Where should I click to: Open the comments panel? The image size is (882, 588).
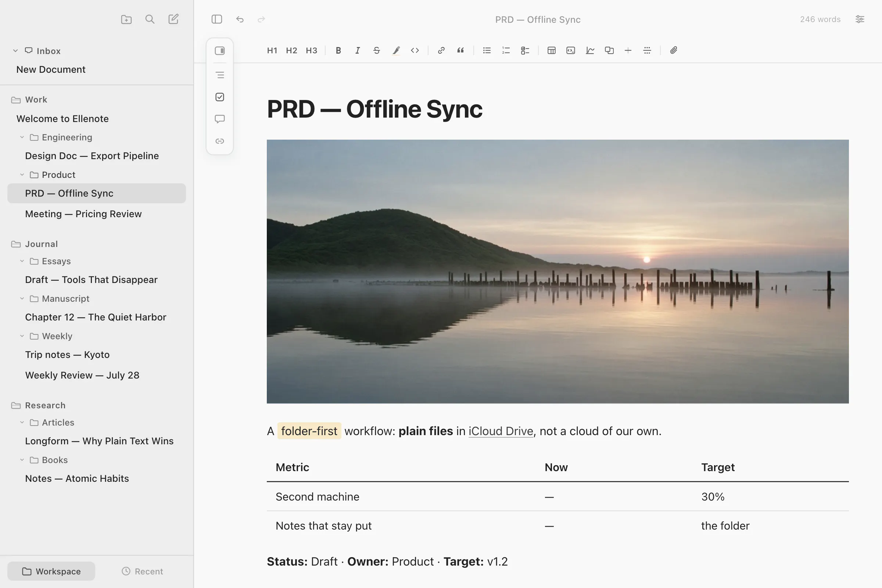pyautogui.click(x=220, y=119)
